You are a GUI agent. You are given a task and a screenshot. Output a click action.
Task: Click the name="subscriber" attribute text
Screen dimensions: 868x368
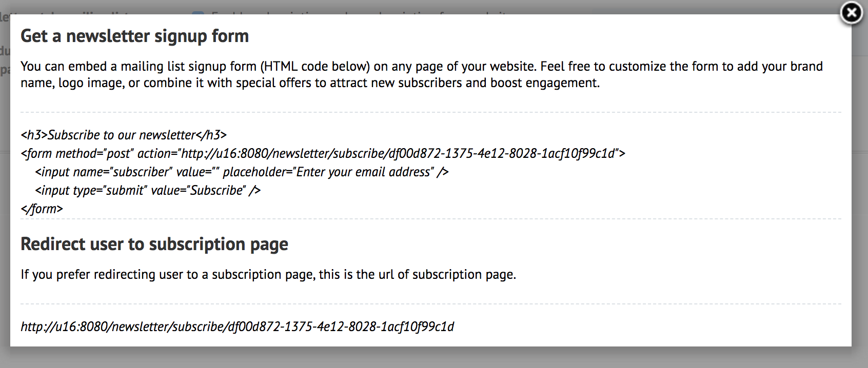pos(122,172)
